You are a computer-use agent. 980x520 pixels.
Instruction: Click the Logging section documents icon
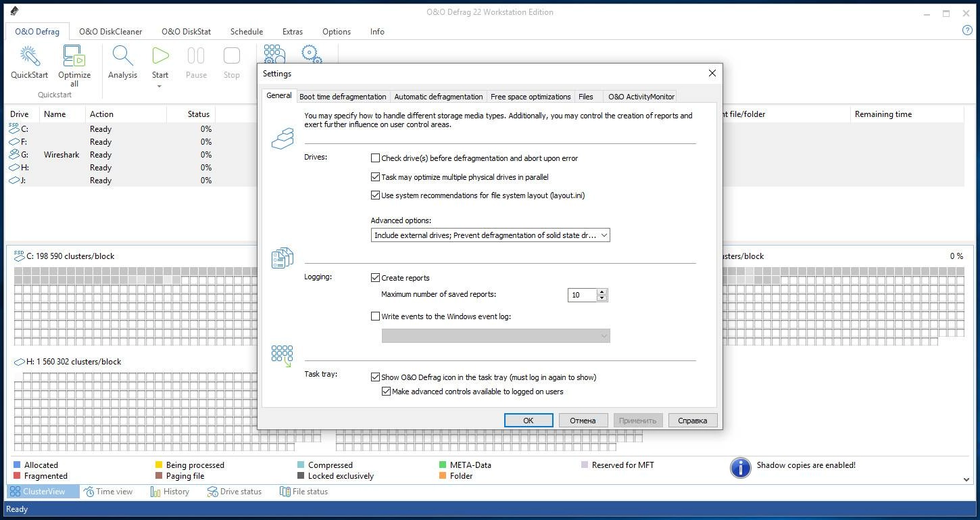coord(283,258)
